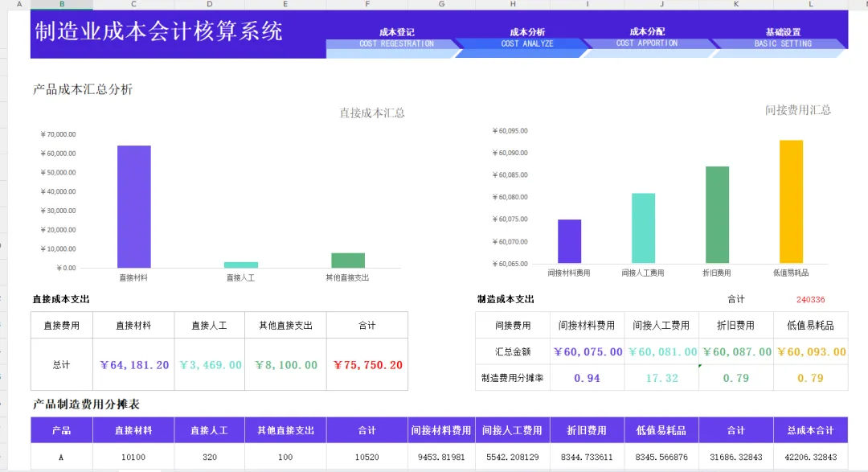The height and width of the screenshot is (472, 868).
Task: Select cell value 31686.32843
Action: 735,457
